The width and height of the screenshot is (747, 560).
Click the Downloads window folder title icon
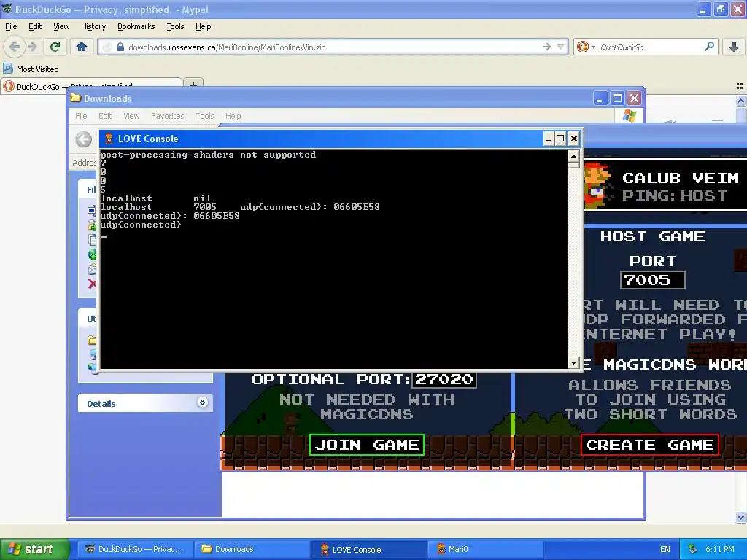pos(76,98)
